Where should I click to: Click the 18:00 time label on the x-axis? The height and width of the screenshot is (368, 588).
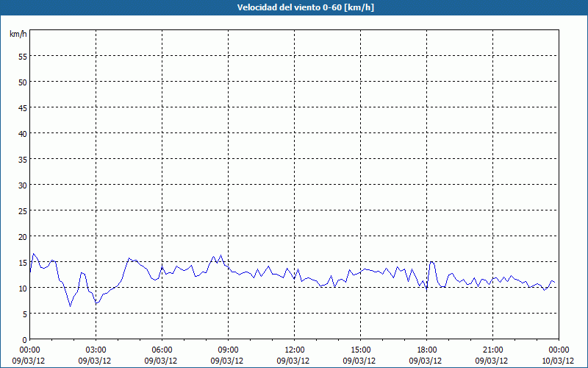point(427,350)
